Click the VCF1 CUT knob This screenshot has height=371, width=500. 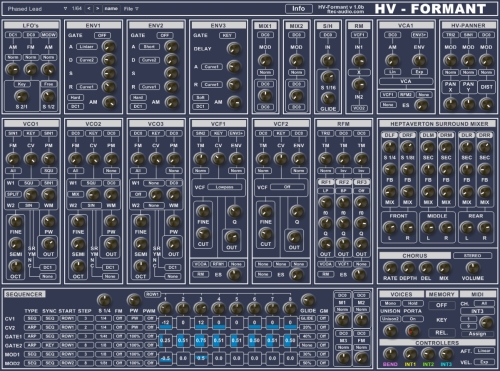tap(203, 234)
